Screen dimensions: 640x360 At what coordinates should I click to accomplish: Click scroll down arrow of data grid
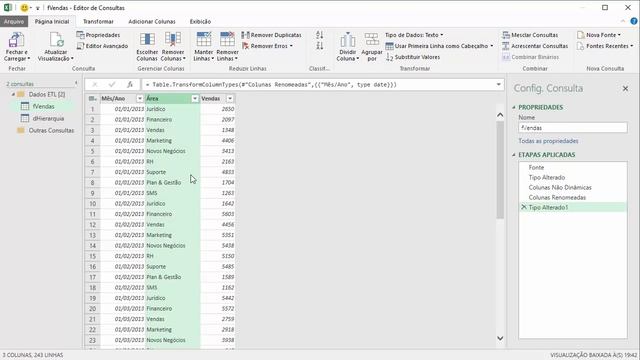tap(500, 338)
